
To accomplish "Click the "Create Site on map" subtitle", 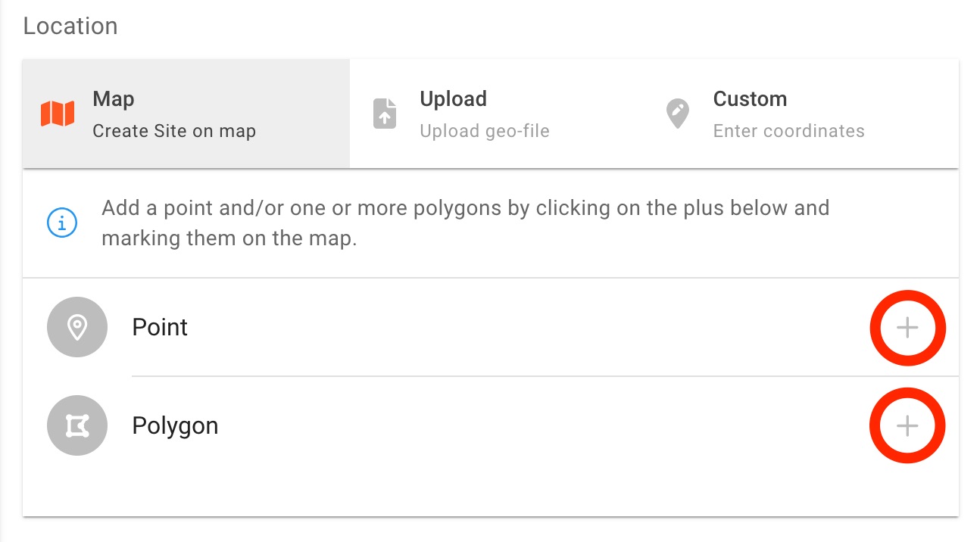I will pos(174,131).
